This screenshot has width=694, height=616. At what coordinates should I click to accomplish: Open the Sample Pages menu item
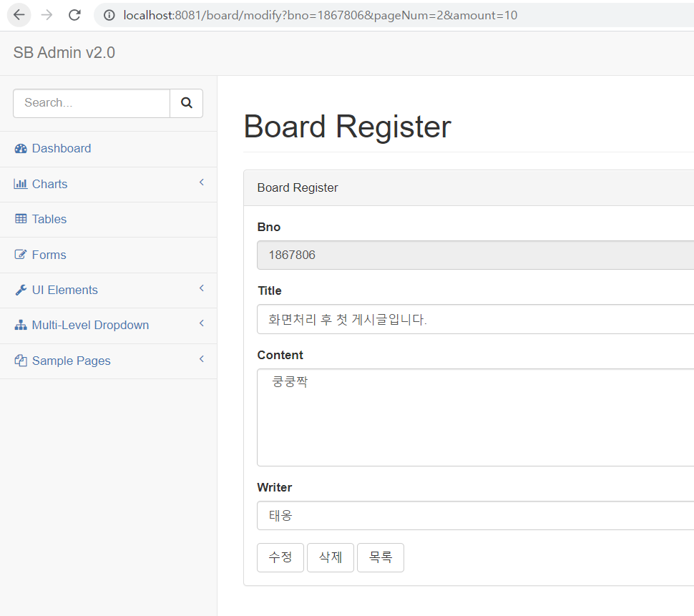pyautogui.click(x=109, y=361)
